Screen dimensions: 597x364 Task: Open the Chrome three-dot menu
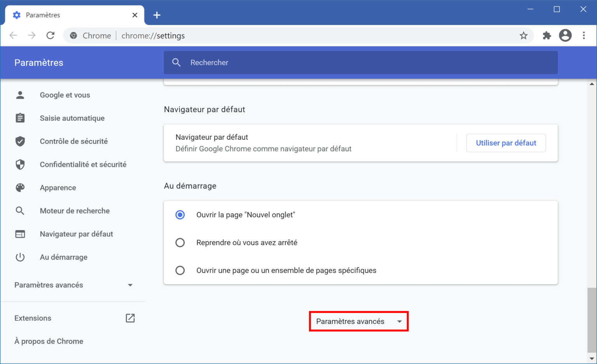pyautogui.click(x=584, y=35)
